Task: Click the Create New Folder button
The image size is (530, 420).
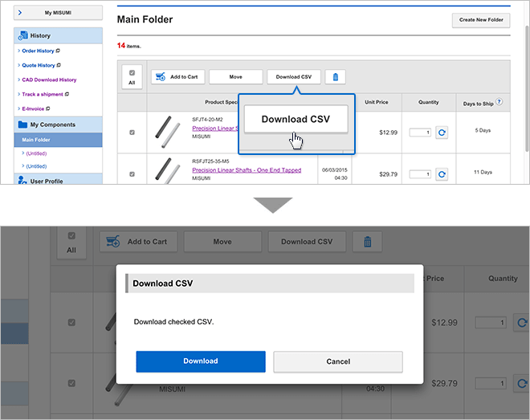Action: pos(480,20)
